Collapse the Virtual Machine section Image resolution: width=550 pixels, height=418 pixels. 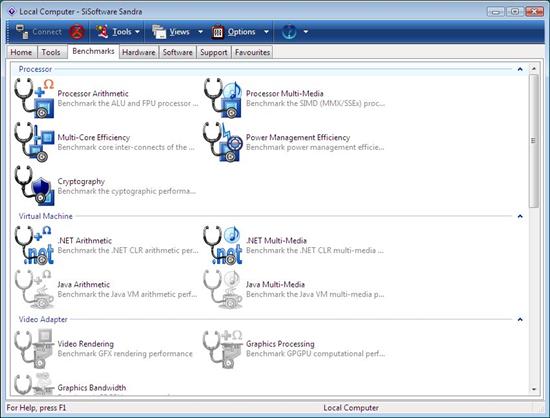point(520,216)
